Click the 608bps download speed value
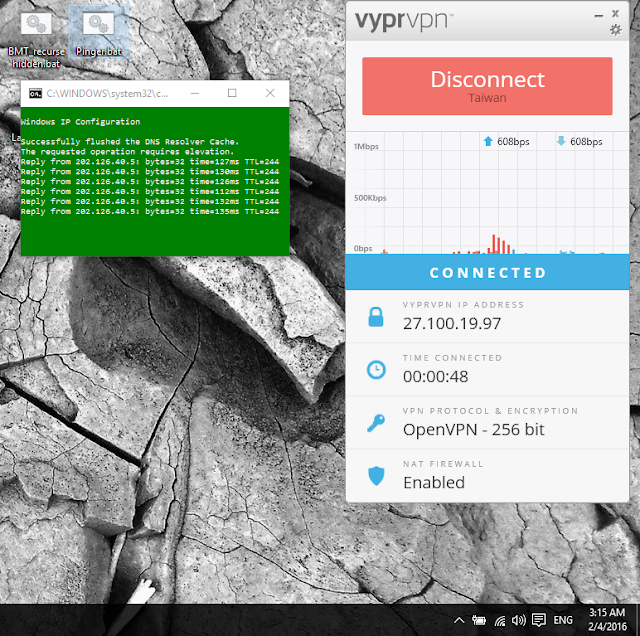This screenshot has width=640, height=636. coord(586,142)
